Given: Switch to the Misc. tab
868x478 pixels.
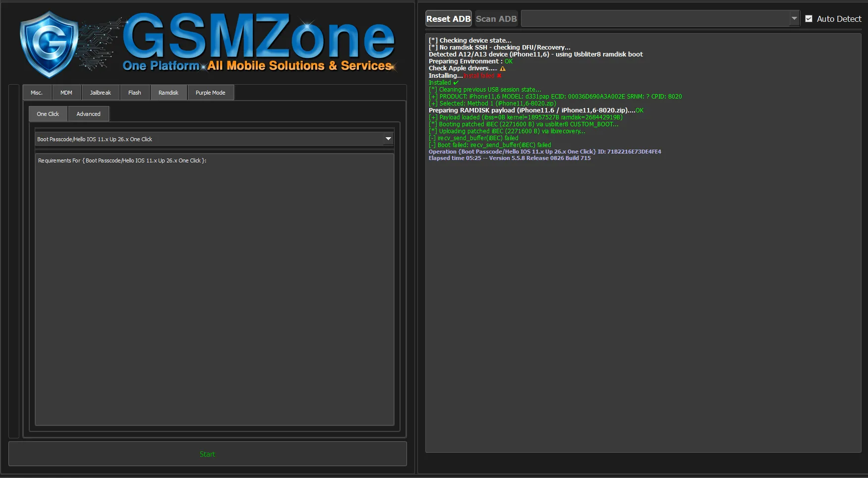Looking at the screenshot, I should [37, 93].
